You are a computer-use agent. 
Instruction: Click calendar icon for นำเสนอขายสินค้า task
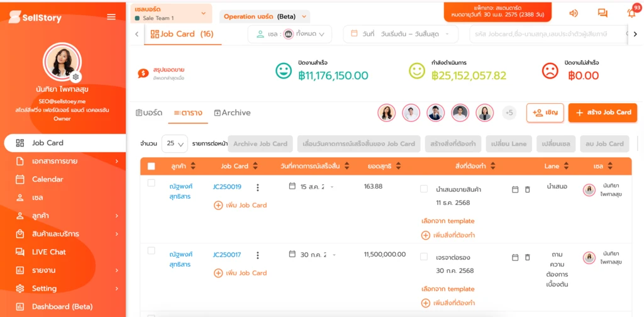[x=515, y=189]
